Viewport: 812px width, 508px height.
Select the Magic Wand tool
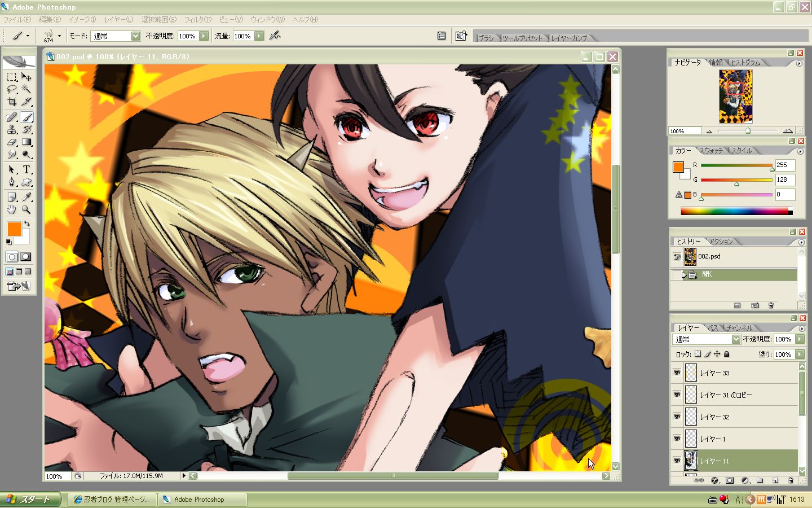pyautogui.click(x=27, y=89)
